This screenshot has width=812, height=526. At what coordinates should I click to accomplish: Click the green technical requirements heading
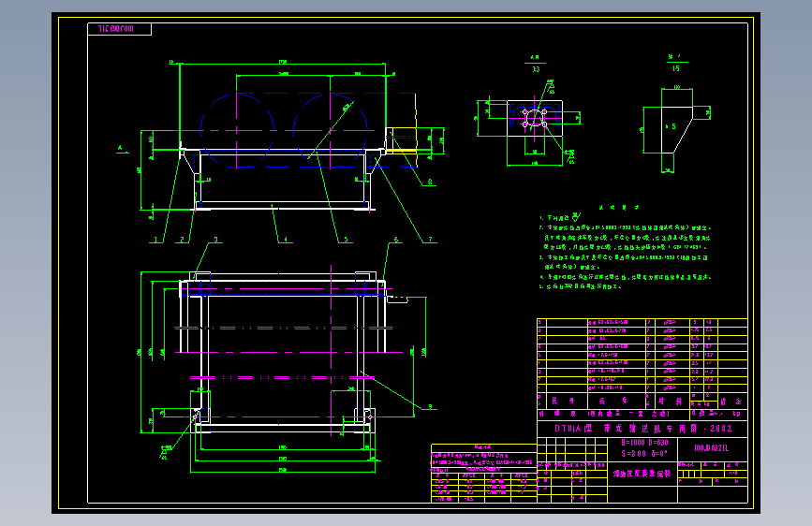pos(619,207)
